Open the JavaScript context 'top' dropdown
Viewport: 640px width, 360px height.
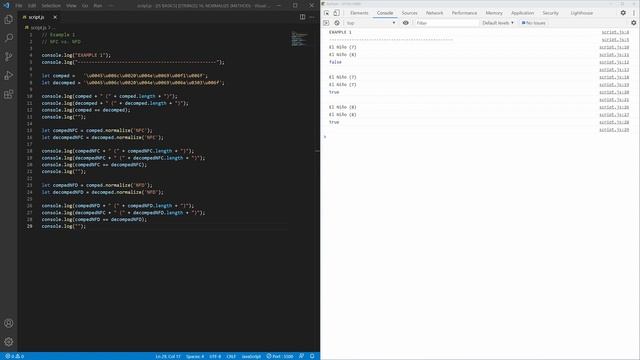point(371,23)
